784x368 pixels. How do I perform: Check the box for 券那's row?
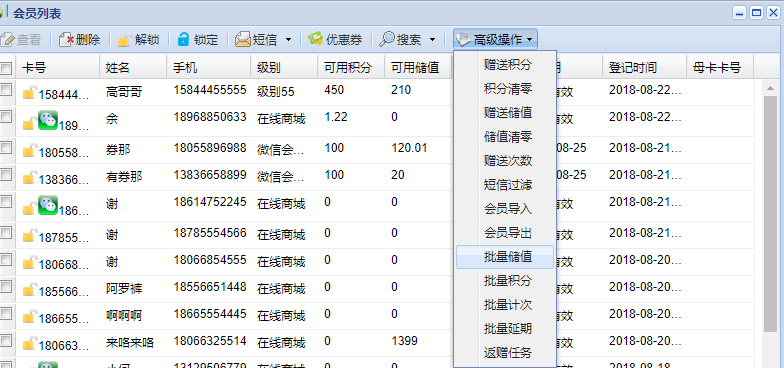coord(6,148)
